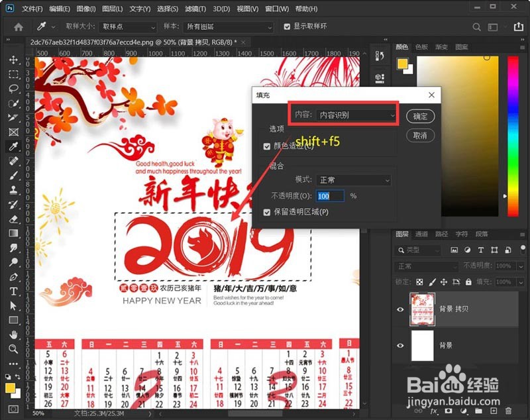530x420 pixels.
Task: Close the document tab
Action: point(243,42)
